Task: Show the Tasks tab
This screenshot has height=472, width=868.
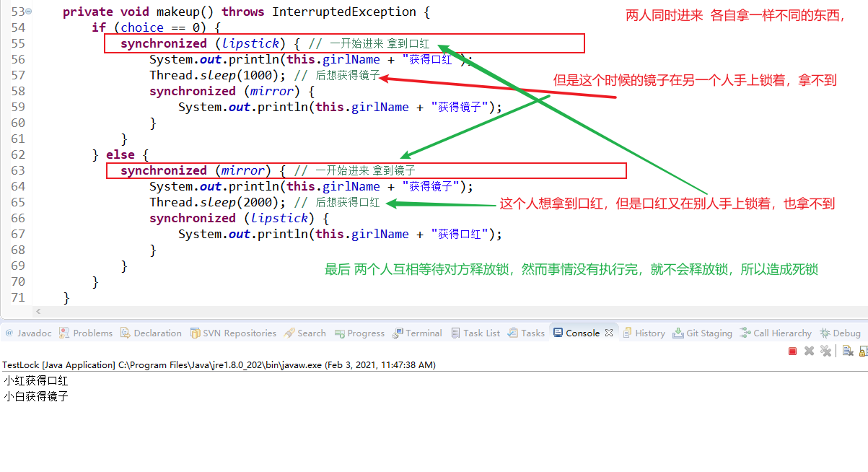Action: 526,333
